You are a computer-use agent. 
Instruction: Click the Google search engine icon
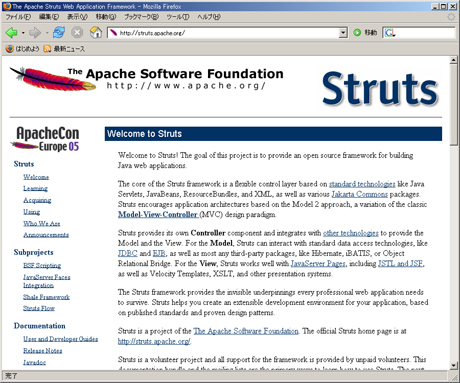pyautogui.click(x=390, y=33)
